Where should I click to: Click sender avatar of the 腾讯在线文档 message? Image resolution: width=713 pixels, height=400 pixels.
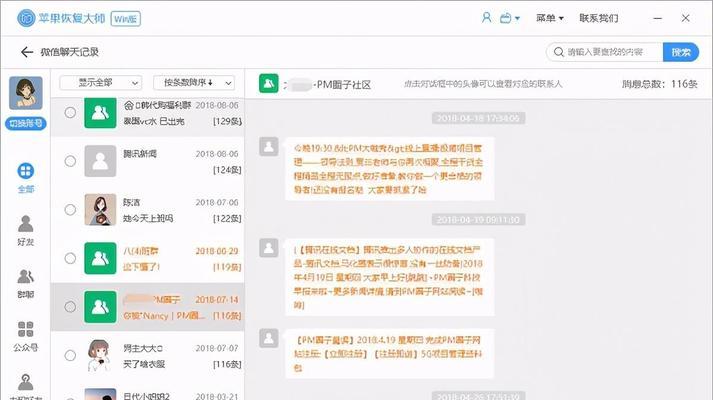269,248
